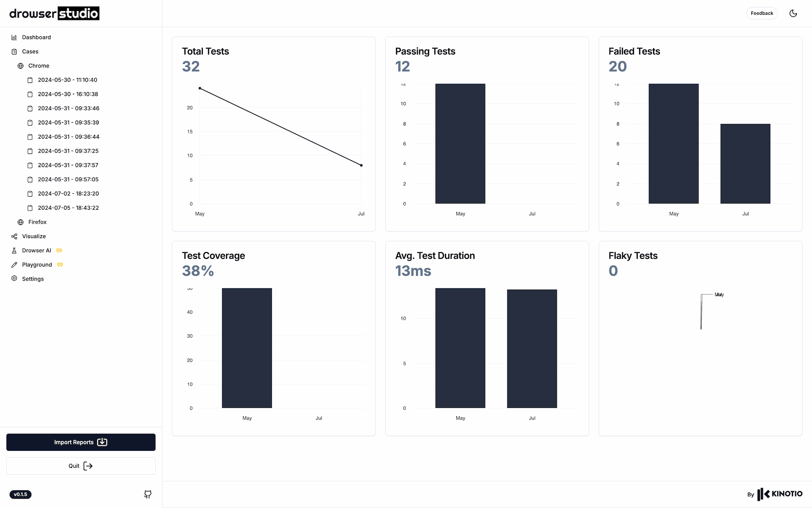The height and width of the screenshot is (508, 812).
Task: Click the Dashboard icon in sidebar
Action: point(14,37)
